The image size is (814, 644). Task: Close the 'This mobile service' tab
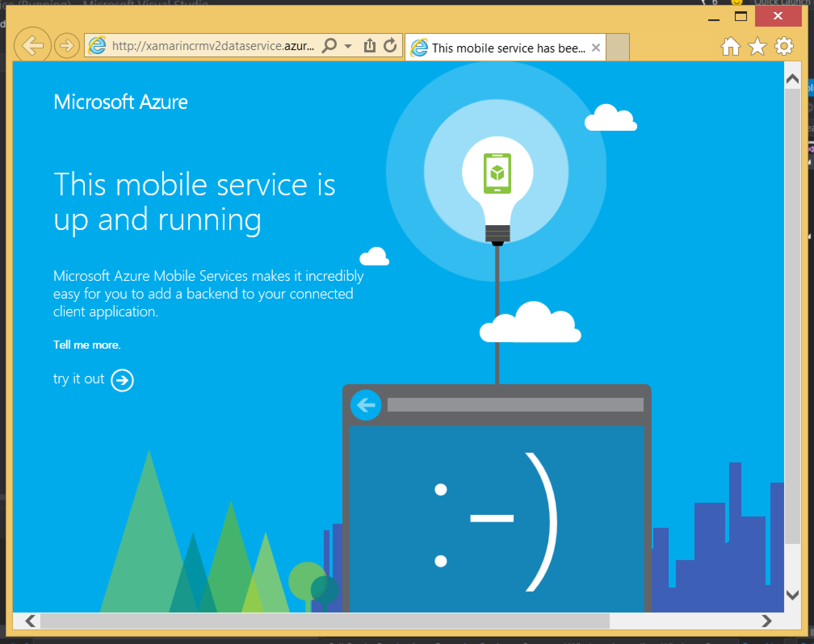tap(596, 48)
